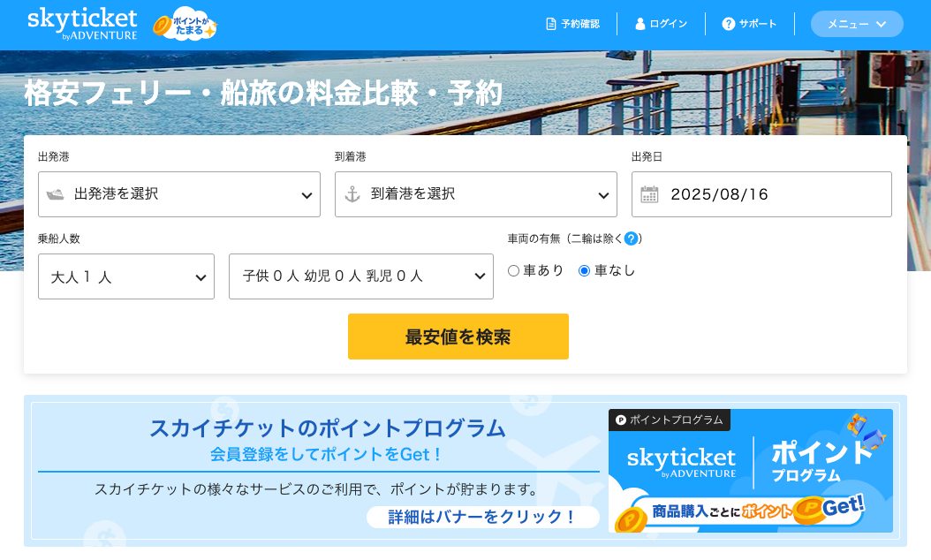931x560 pixels.
Task: Click the anchor icon in arrival port
Action: 352,194
